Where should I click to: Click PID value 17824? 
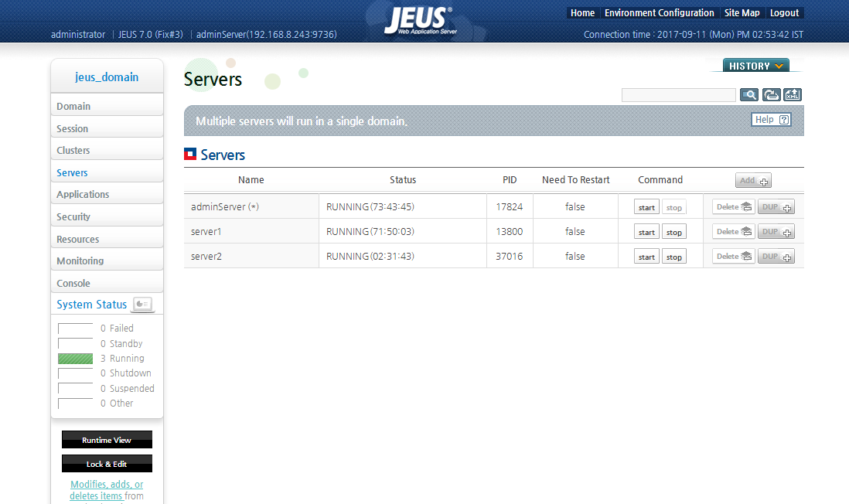point(509,207)
